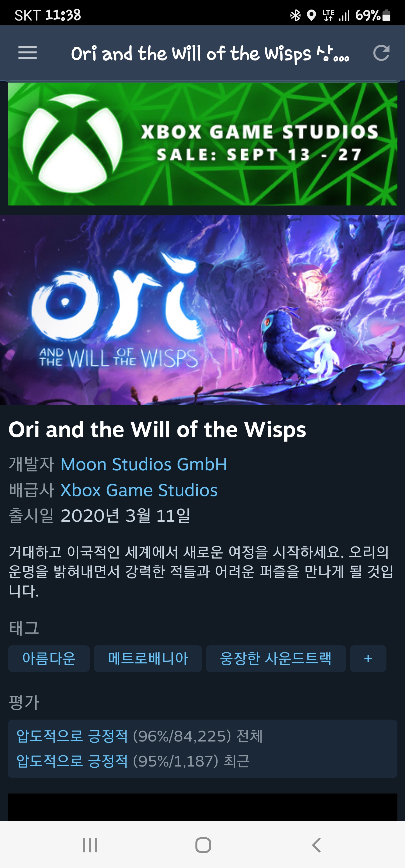Tap the refresh page icon

(381, 53)
